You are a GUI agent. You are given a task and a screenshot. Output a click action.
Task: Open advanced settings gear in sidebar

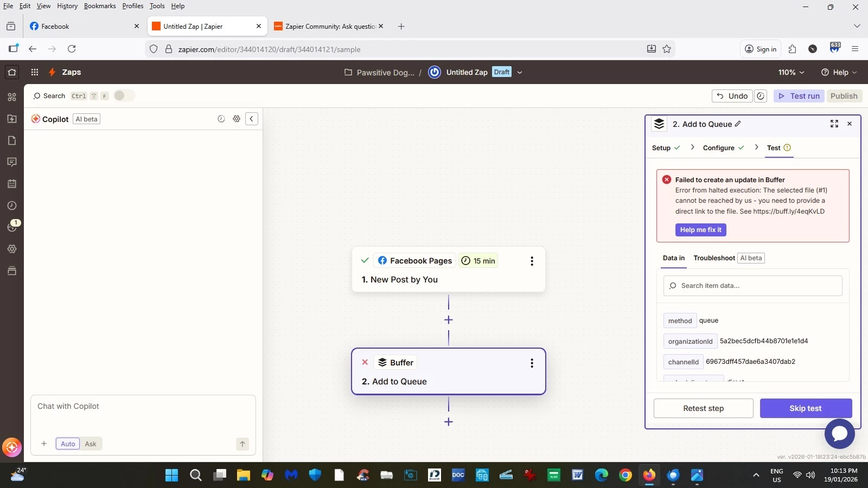[x=12, y=249]
